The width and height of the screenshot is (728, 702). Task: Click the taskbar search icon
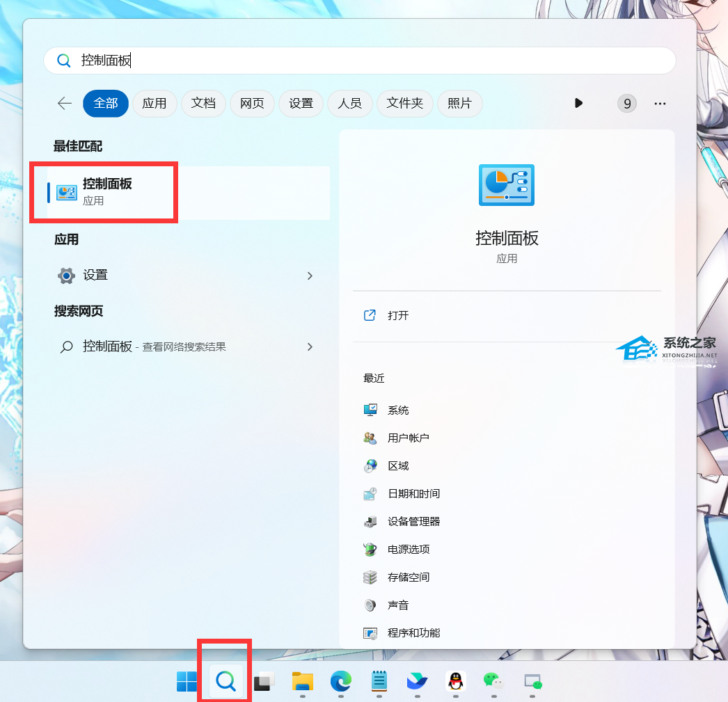coord(225,681)
